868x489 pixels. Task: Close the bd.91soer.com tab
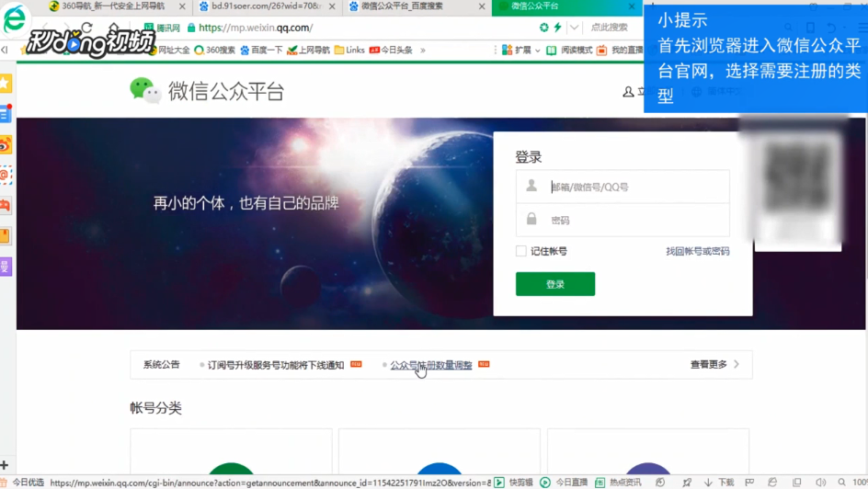332,6
